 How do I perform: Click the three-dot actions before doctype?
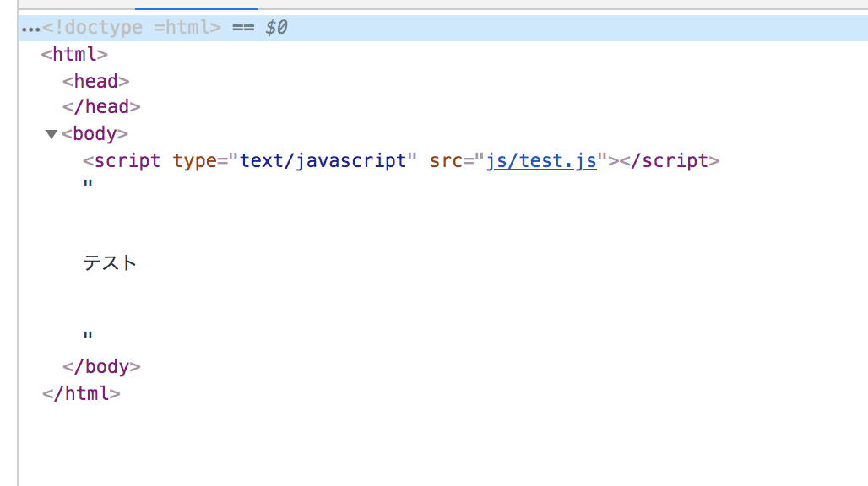[x=30, y=30]
